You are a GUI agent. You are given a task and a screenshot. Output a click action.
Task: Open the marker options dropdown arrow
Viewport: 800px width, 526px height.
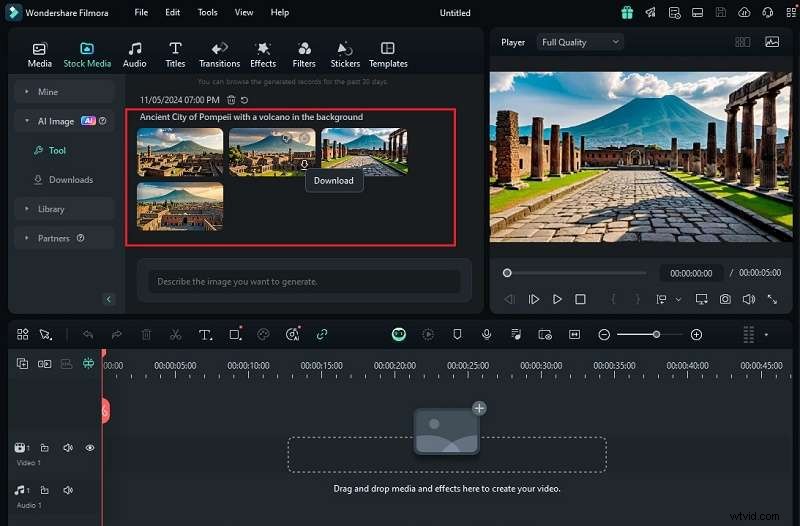678,300
